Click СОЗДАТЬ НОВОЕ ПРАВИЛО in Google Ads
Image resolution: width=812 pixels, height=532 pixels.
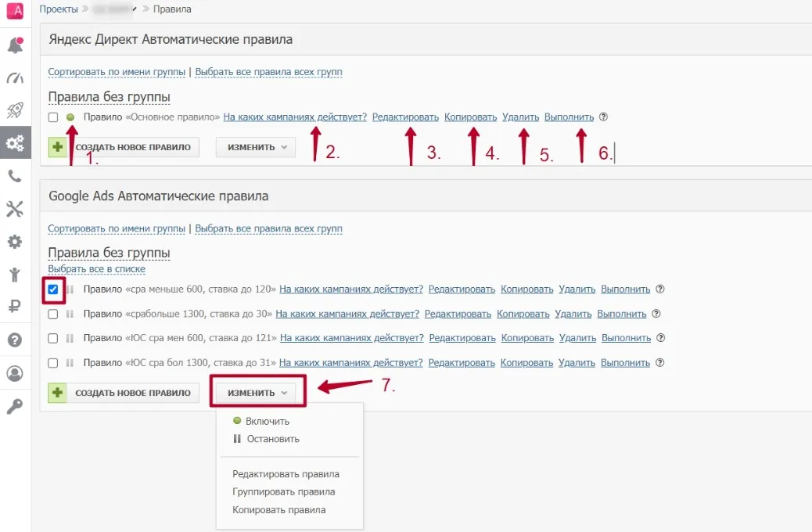click(x=124, y=393)
